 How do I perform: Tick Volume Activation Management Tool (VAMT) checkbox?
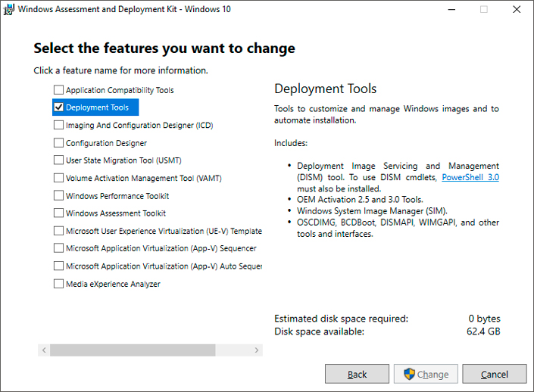click(x=58, y=178)
